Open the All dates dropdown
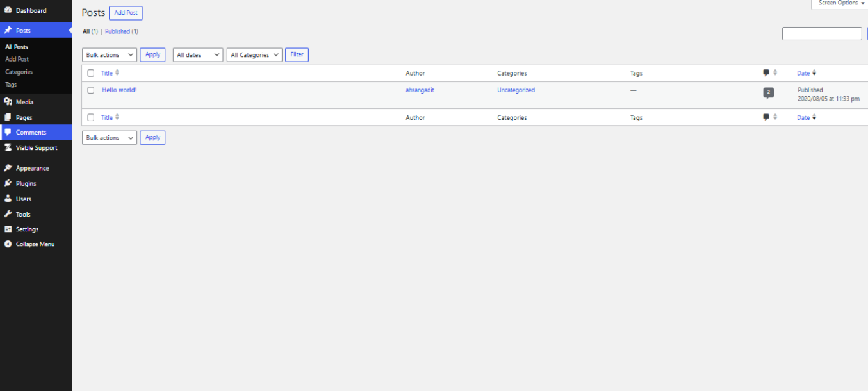 [198, 55]
